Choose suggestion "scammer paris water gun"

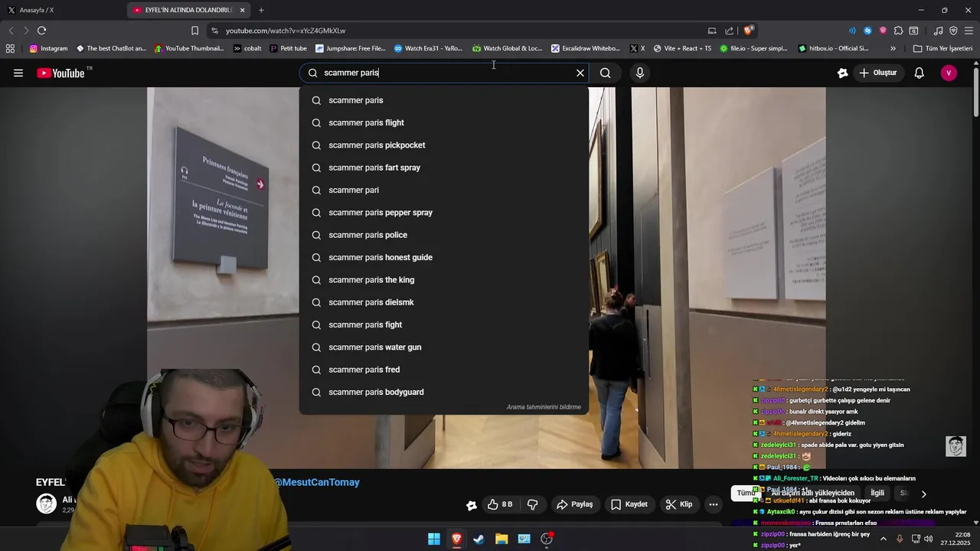point(443,347)
